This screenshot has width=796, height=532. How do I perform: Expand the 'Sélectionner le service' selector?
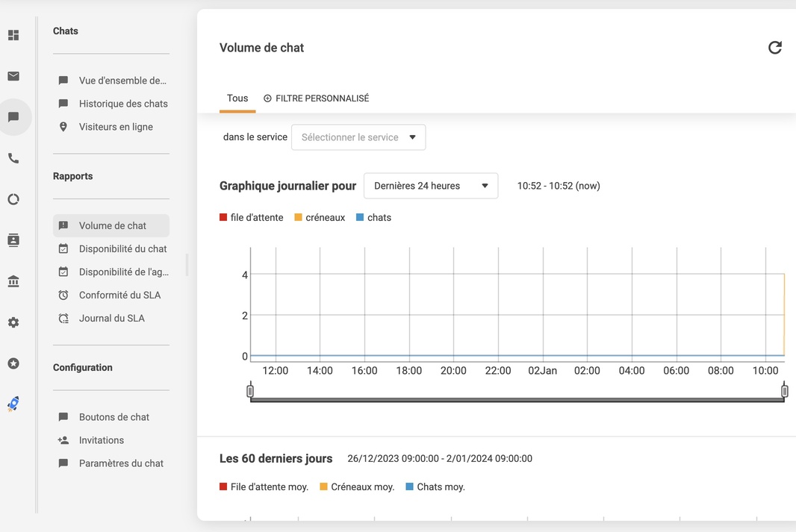click(358, 137)
